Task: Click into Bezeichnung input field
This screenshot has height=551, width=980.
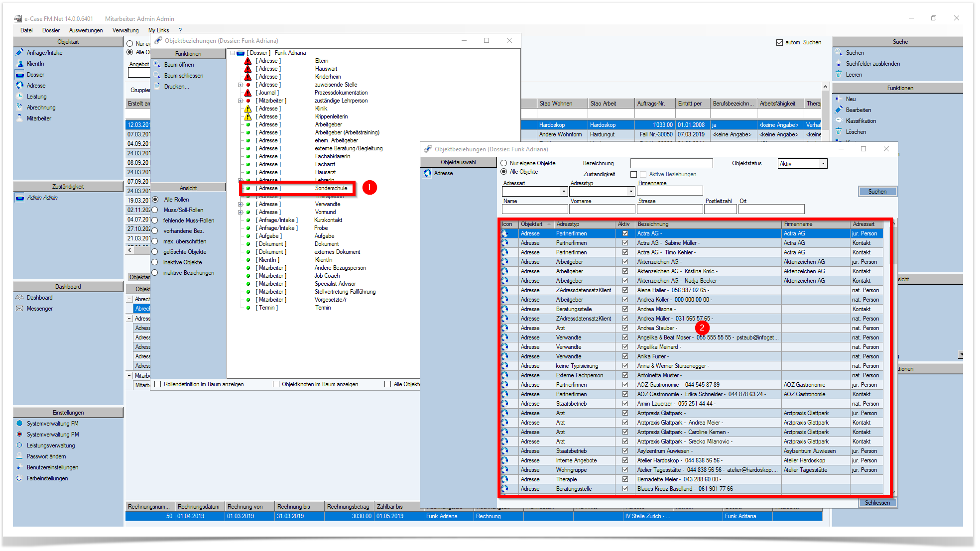Action: (x=671, y=164)
